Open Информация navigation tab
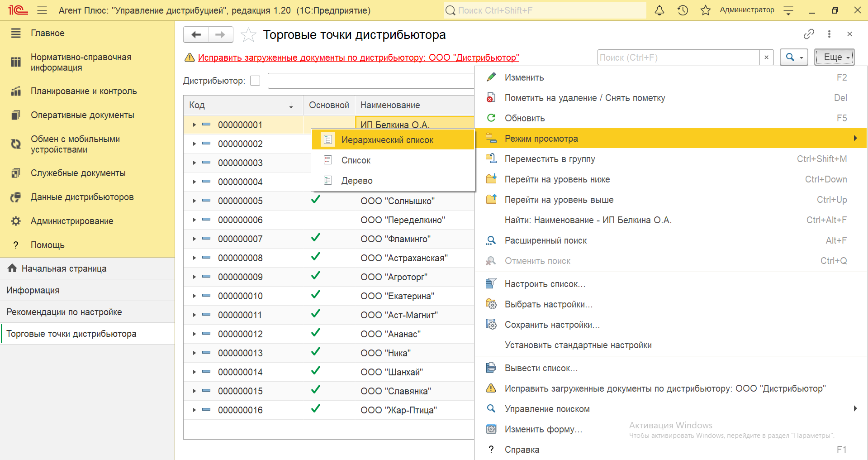 coord(87,290)
